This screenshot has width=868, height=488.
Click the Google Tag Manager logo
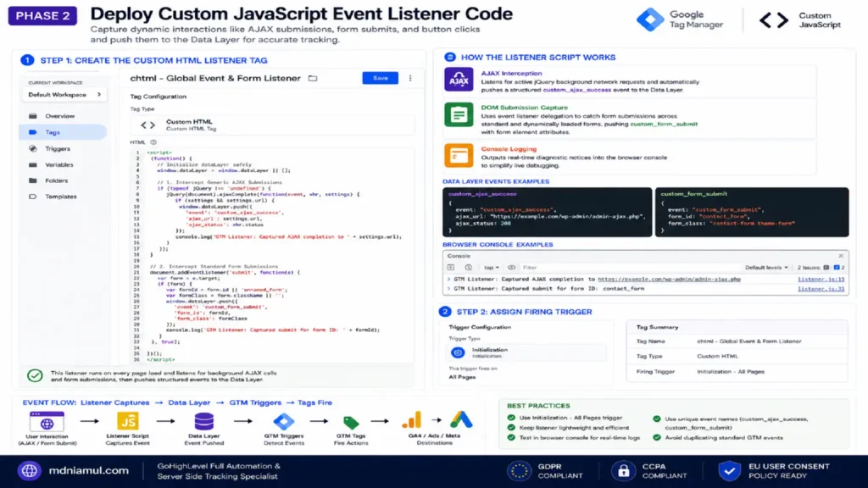click(x=650, y=19)
